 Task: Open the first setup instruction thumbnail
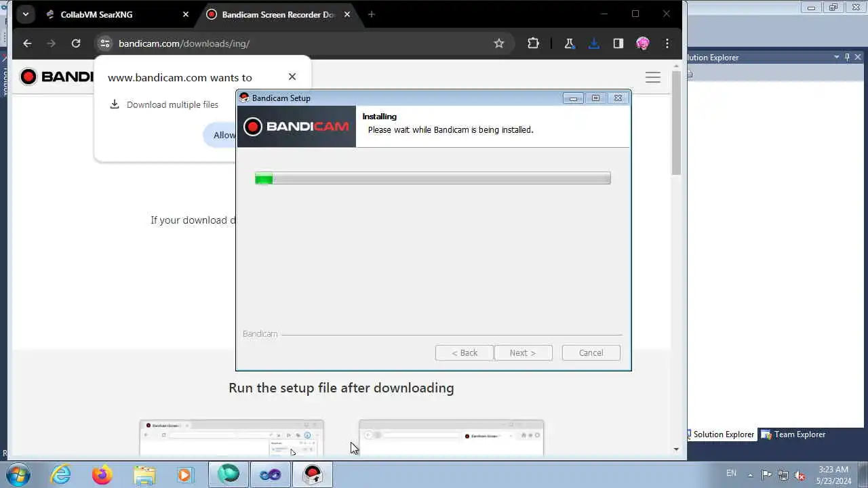point(231,438)
